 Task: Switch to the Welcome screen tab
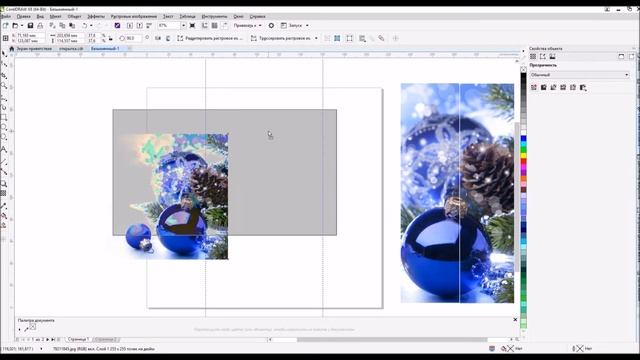click(34, 49)
